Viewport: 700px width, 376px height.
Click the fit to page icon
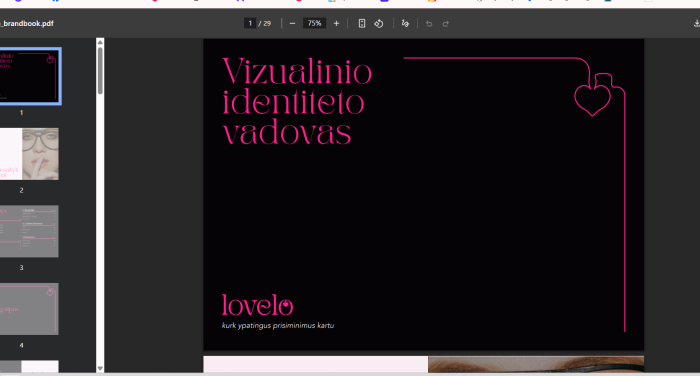[x=362, y=24]
